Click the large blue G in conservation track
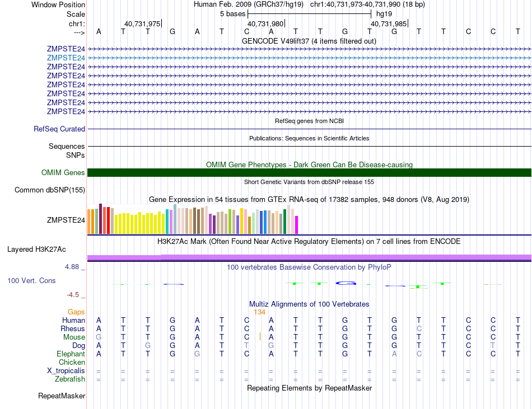This screenshot has width=532, height=409. [346, 283]
